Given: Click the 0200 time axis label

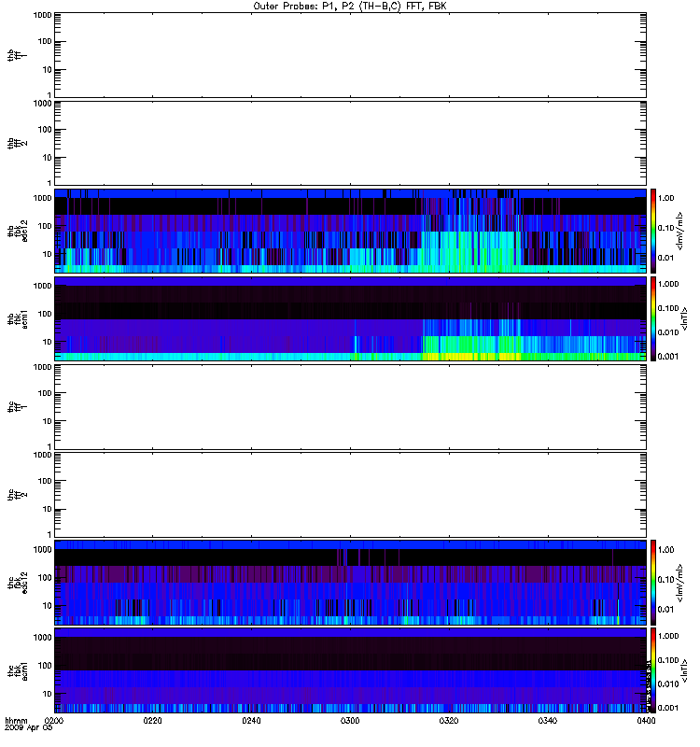Looking at the screenshot, I should pos(53,721).
